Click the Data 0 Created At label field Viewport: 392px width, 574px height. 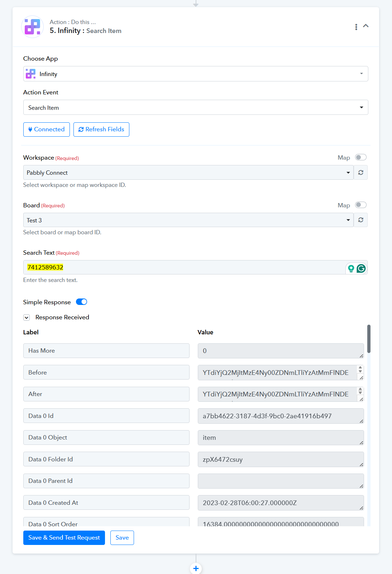tap(106, 503)
